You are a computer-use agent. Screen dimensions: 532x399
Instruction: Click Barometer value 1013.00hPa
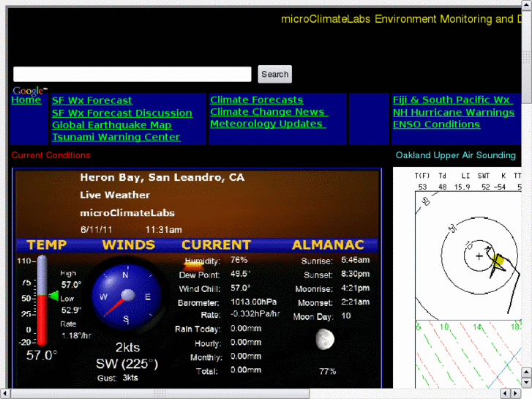coord(253,302)
